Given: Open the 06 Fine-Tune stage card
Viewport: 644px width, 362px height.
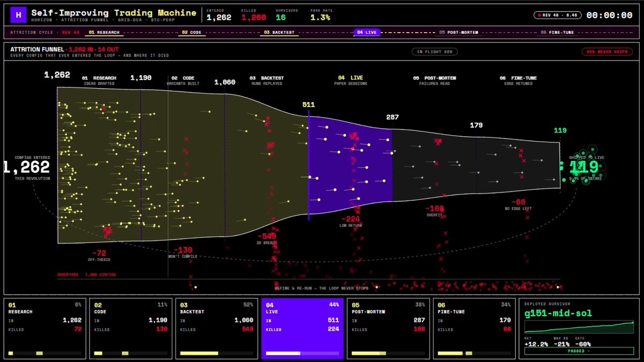Looking at the screenshot, I should pos(474,328).
